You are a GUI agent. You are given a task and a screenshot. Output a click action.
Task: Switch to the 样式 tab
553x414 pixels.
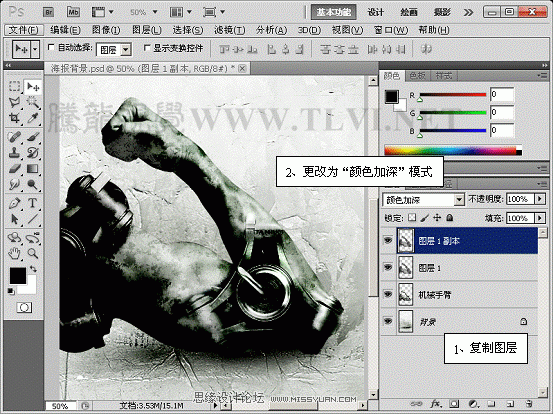pyautogui.click(x=444, y=75)
